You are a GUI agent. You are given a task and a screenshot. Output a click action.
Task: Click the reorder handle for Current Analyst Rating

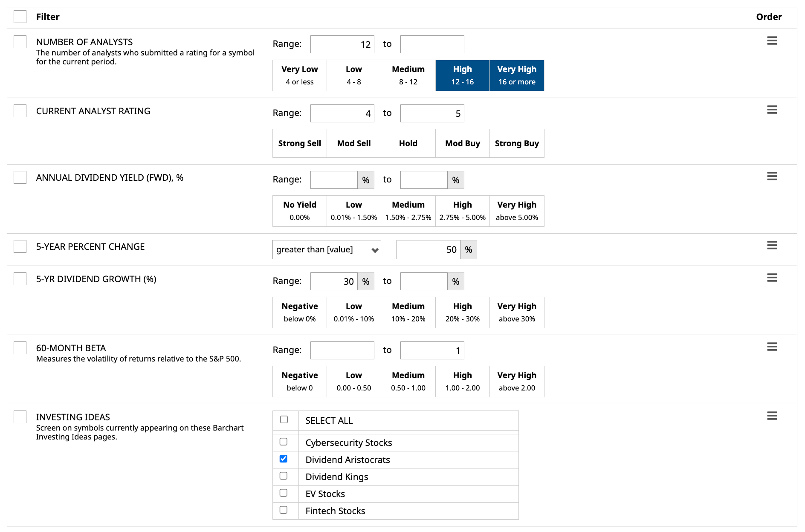pos(772,110)
